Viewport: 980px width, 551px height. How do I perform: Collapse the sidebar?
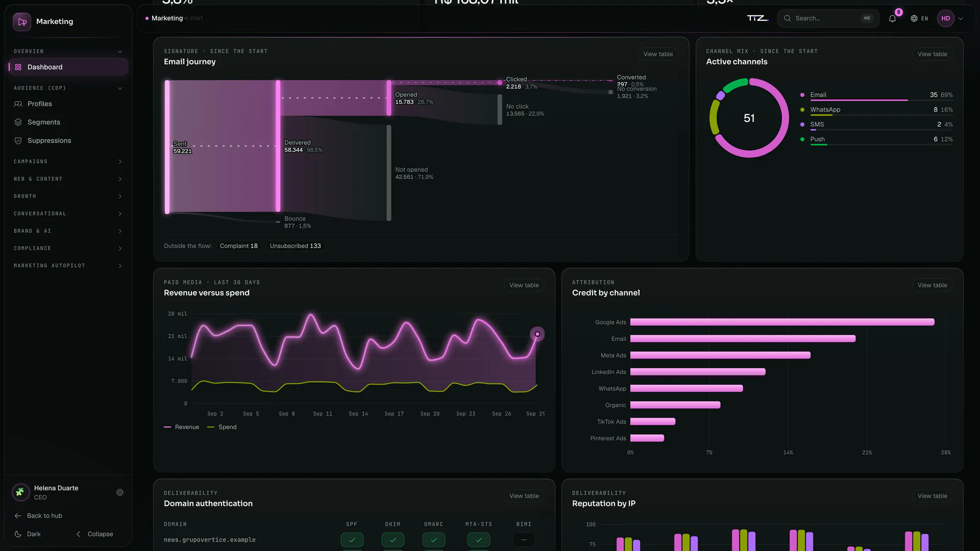(95, 534)
